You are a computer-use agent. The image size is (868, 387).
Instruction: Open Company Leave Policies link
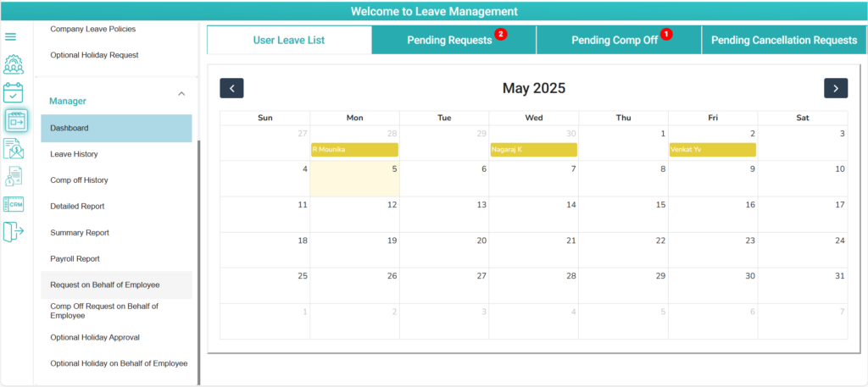[x=93, y=29]
